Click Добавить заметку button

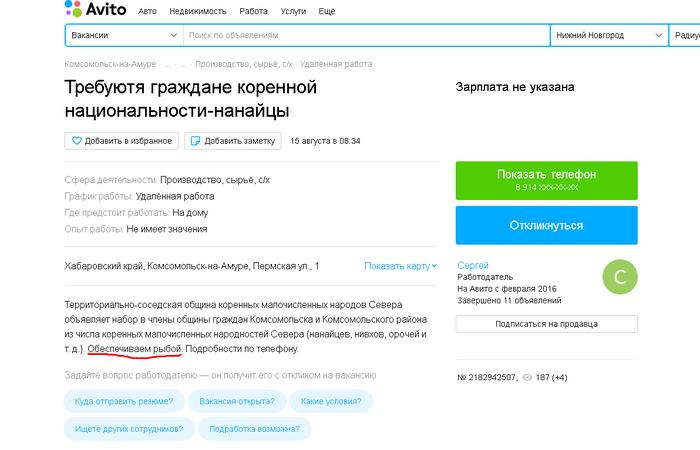(x=233, y=141)
